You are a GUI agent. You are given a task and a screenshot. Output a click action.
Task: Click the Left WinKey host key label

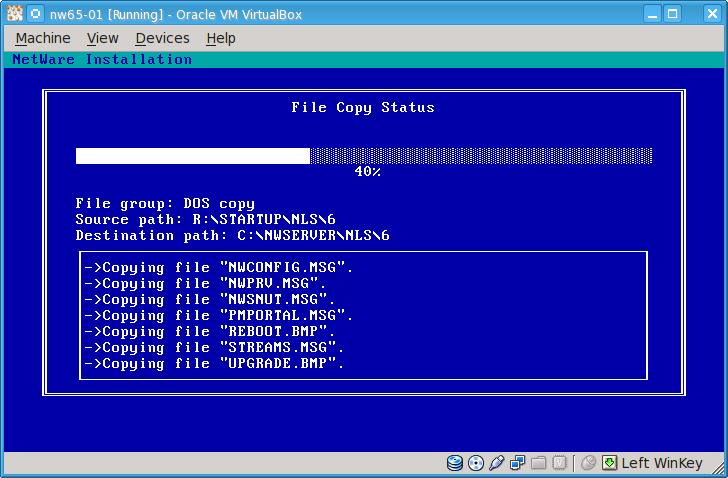[660, 463]
